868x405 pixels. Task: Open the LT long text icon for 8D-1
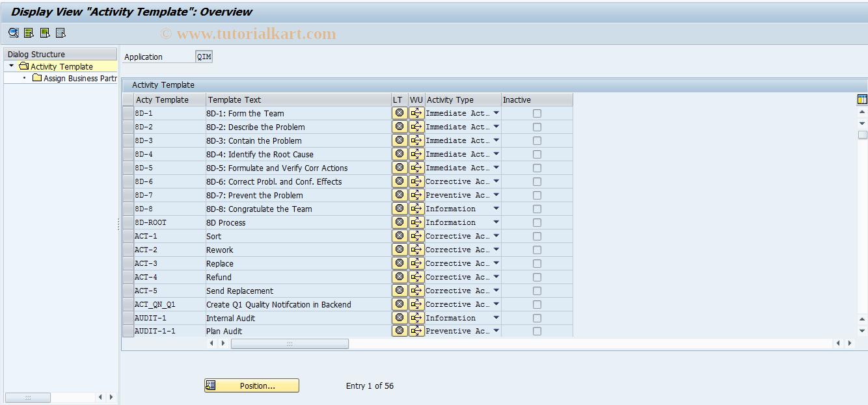(x=399, y=112)
